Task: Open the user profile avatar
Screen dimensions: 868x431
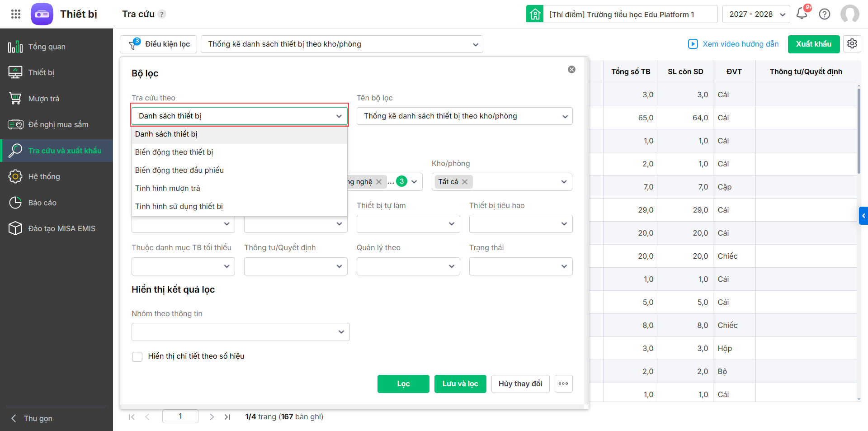Action: [x=849, y=14]
